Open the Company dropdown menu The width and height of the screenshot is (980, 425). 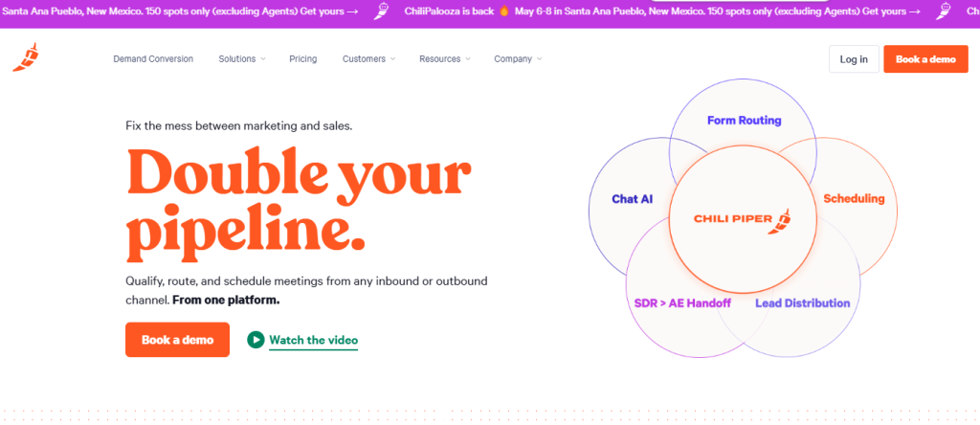pos(518,59)
